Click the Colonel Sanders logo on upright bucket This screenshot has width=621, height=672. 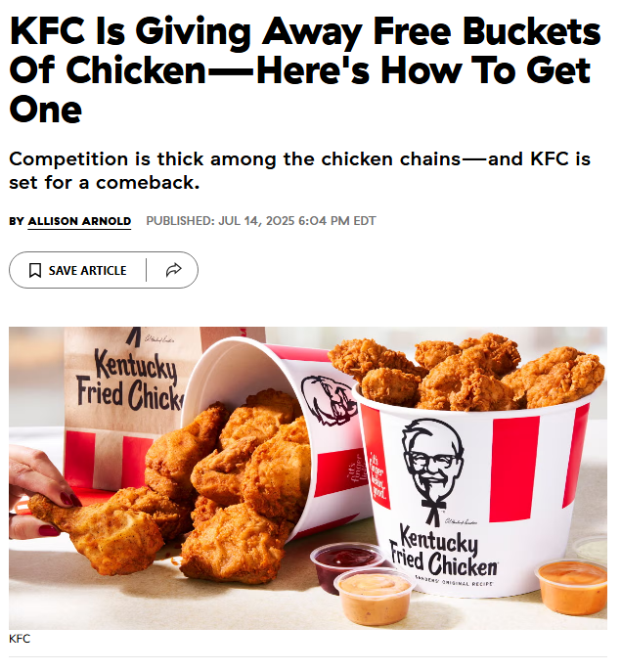(x=433, y=471)
